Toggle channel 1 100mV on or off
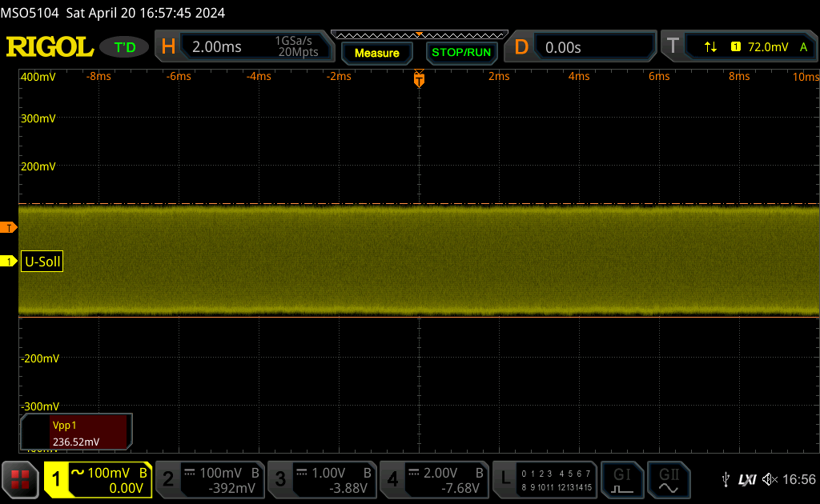This screenshot has width=820, height=504. point(98,479)
